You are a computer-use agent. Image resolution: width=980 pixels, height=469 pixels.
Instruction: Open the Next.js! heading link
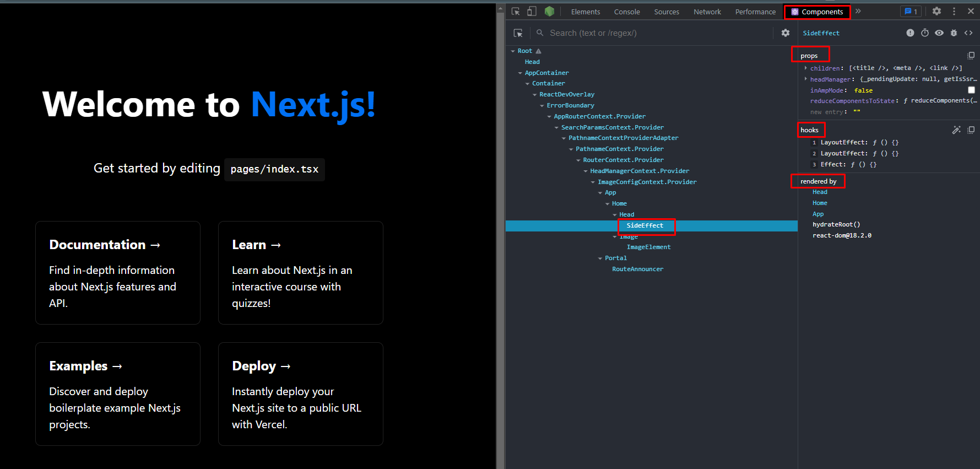coord(313,104)
